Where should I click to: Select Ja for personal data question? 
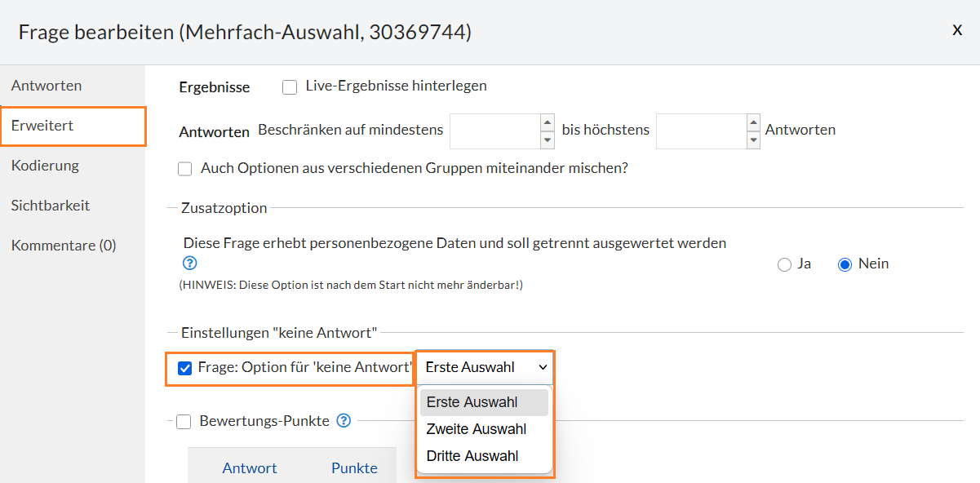click(784, 264)
